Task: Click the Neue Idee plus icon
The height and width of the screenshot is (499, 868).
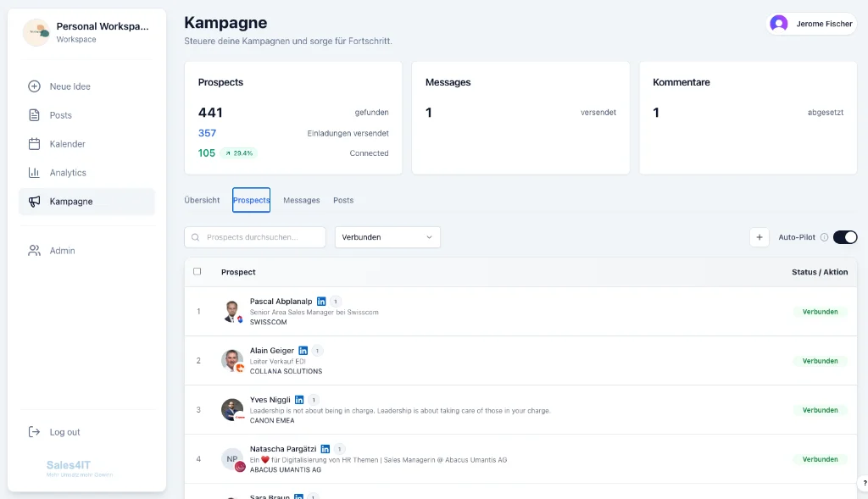Action: [x=35, y=86]
